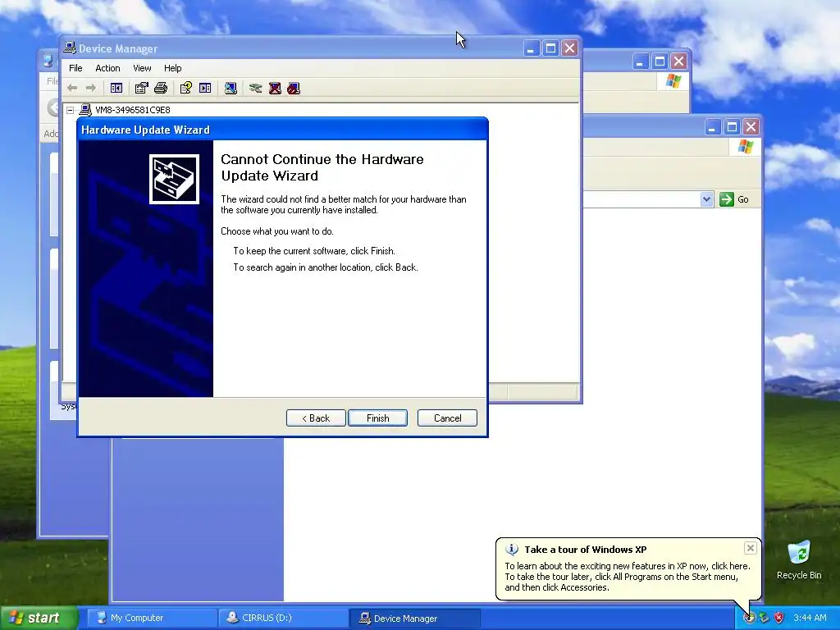
Task: Click the Go button label in Explorer window
Action: 743,199
